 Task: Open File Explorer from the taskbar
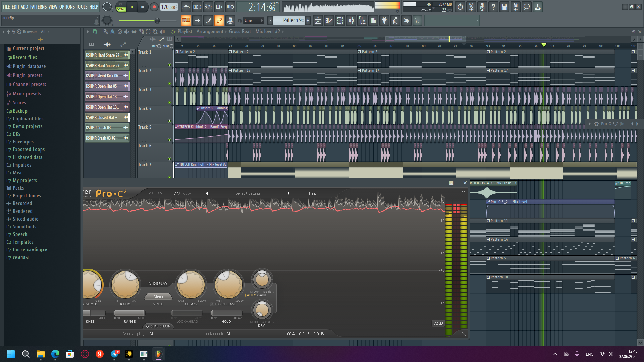[x=41, y=354]
